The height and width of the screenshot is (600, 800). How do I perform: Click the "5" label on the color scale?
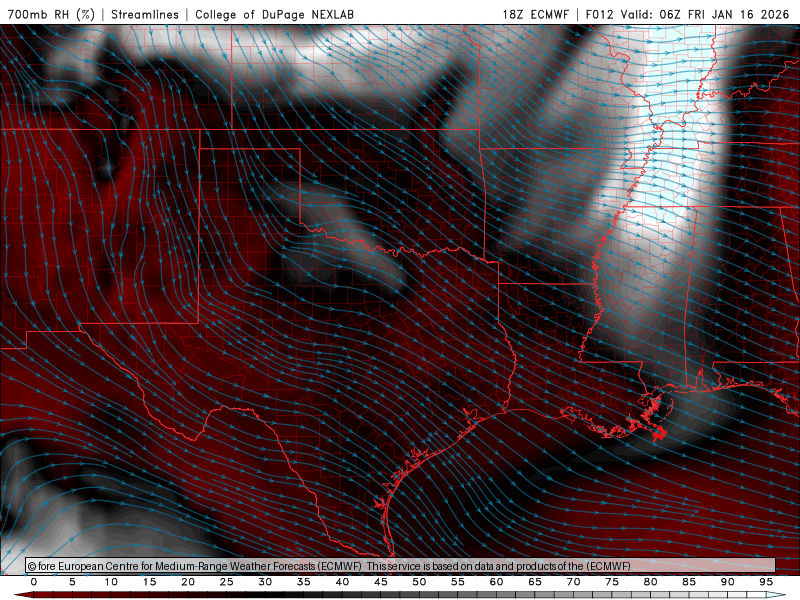tap(72, 582)
